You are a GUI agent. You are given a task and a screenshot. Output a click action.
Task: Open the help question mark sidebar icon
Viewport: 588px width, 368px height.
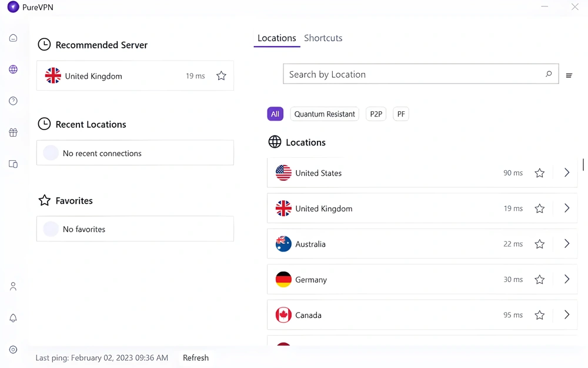click(13, 101)
